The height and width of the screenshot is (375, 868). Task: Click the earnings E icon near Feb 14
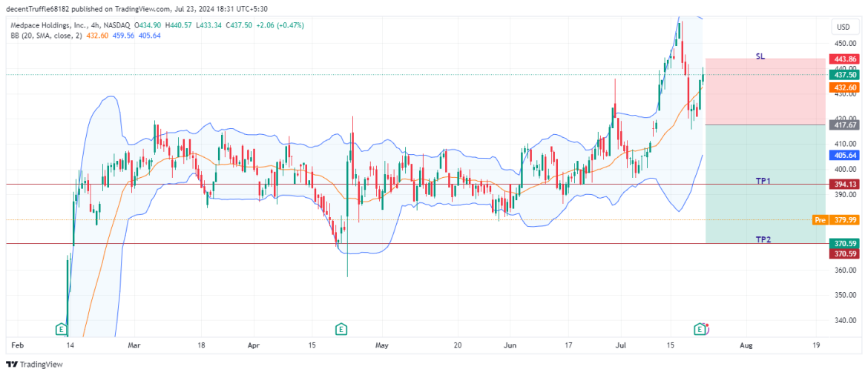coord(62,328)
